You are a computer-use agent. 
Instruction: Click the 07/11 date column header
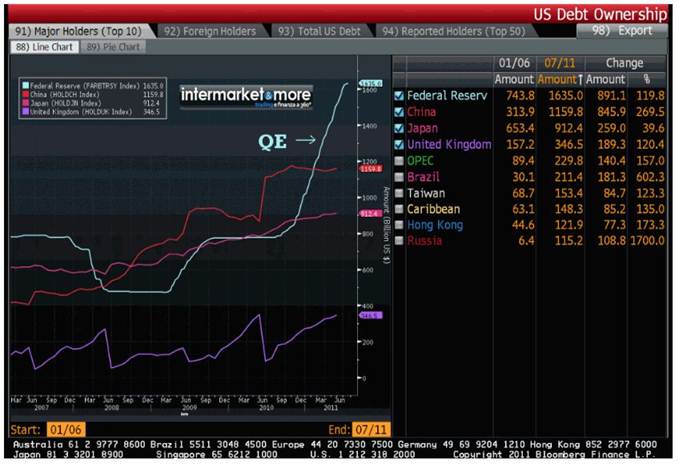tap(560, 63)
